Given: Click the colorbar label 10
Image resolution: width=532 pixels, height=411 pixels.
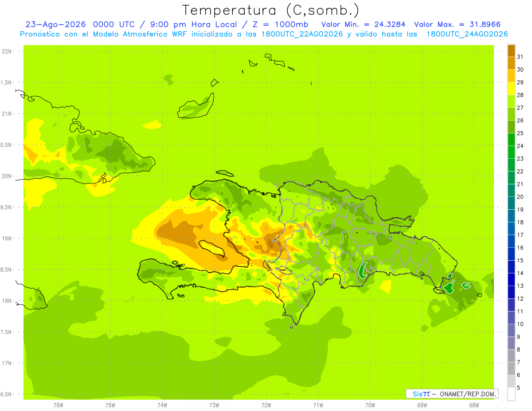Looking at the screenshot, I should [x=520, y=324].
